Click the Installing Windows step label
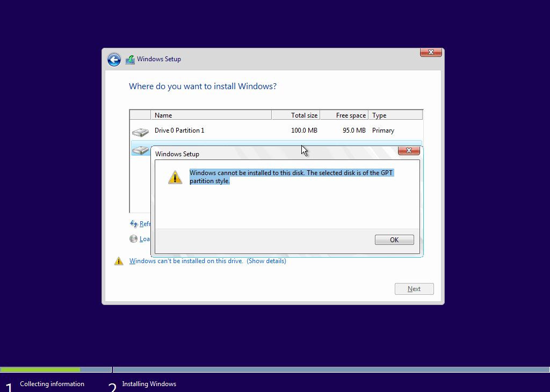This screenshot has width=550, height=392. 149,384
